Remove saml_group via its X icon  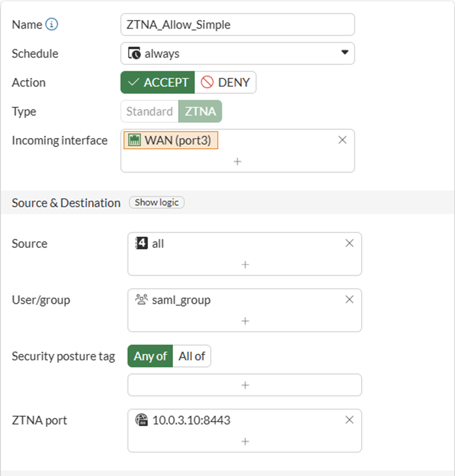click(x=349, y=299)
